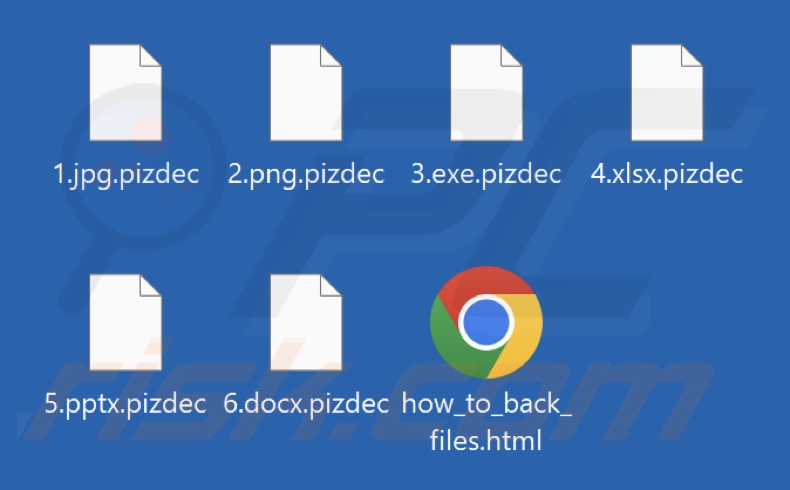
Task: Click the 4.xlsx.pizdec filename label
Action: click(667, 175)
